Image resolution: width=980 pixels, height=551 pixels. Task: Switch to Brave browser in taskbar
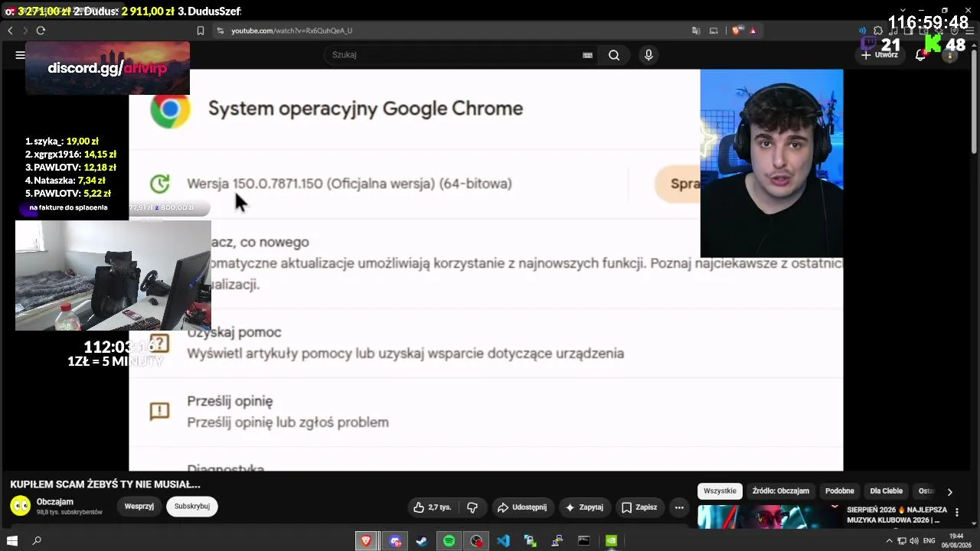[366, 541]
